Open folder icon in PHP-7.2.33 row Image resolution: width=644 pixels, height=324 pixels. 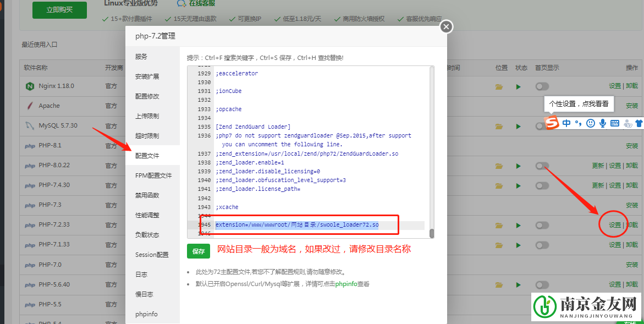click(x=499, y=225)
